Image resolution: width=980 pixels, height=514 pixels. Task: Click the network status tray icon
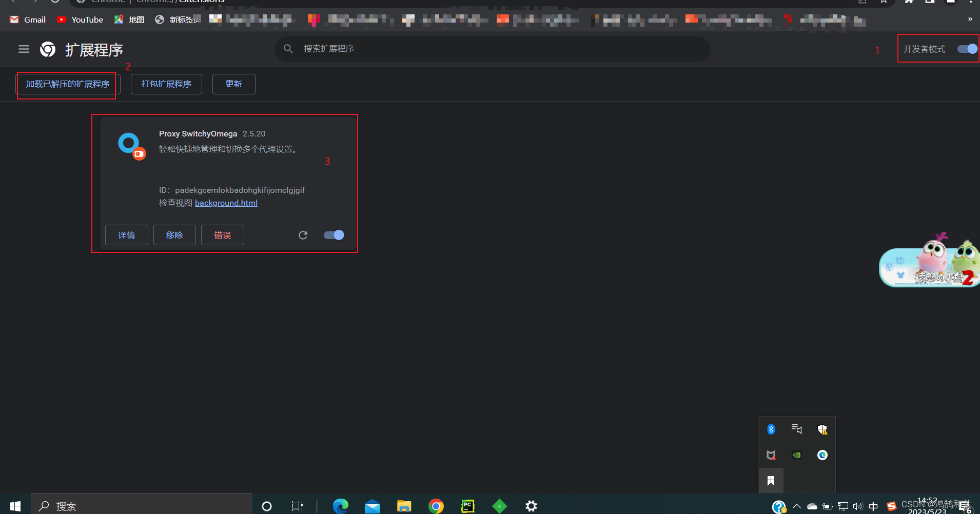[x=843, y=506]
